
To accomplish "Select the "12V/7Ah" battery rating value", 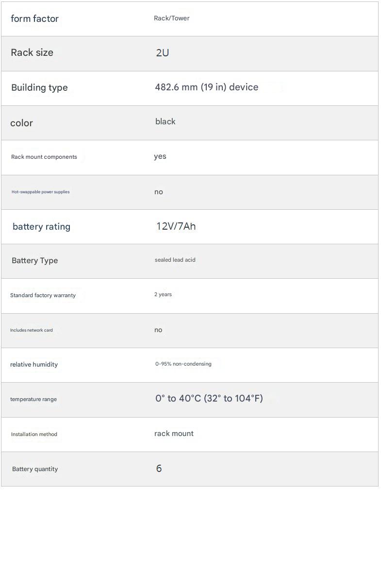I will pos(176,226).
